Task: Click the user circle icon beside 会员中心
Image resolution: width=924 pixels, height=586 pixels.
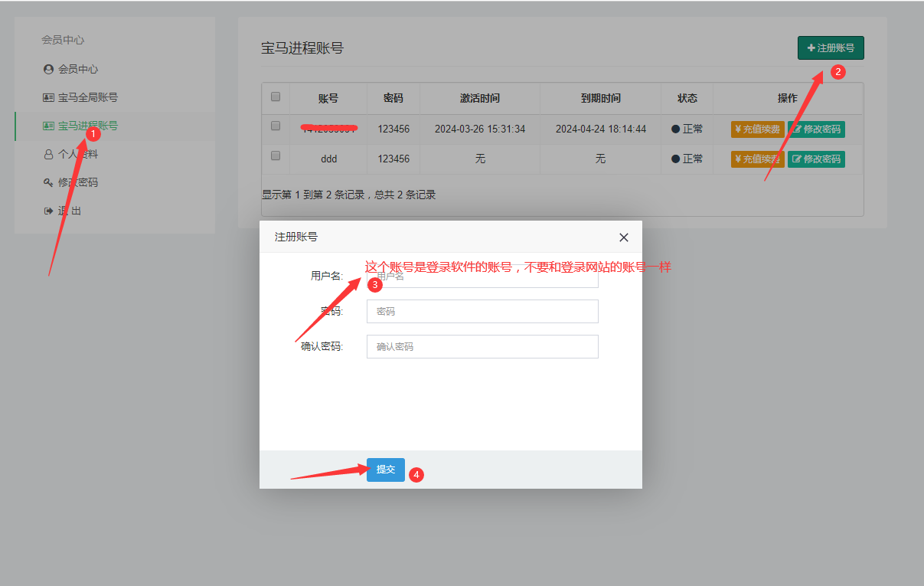Action: coord(49,69)
